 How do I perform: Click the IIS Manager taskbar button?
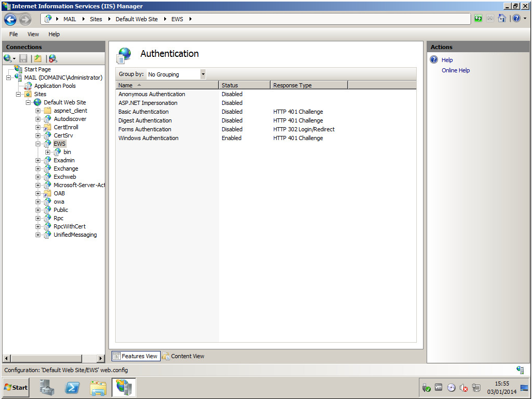pyautogui.click(x=124, y=388)
